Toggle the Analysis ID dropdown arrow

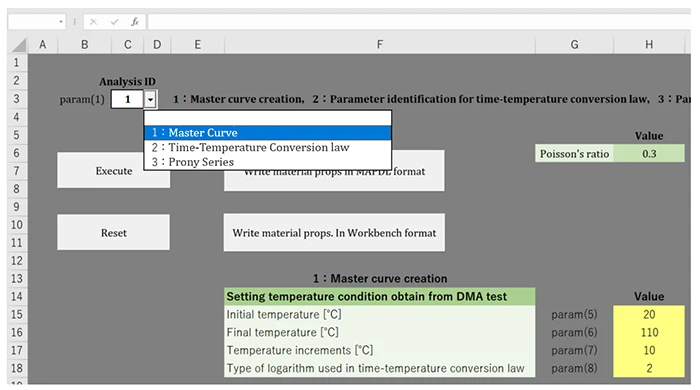click(150, 99)
